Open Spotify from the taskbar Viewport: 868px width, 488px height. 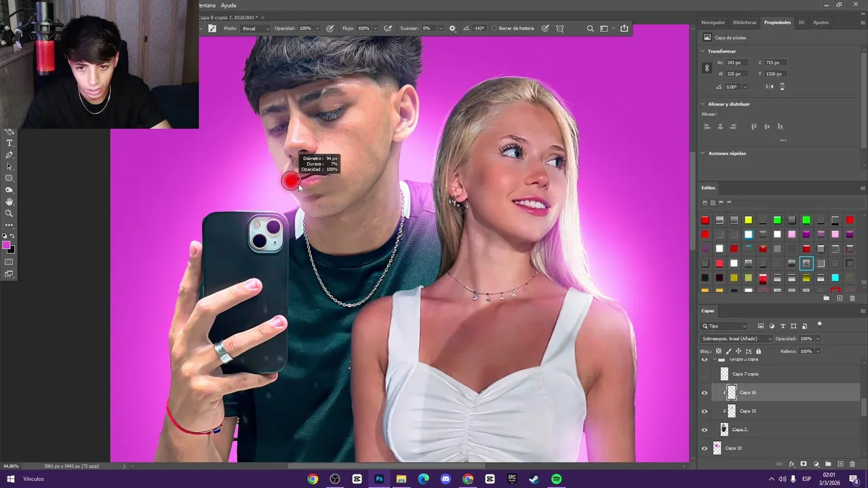(x=556, y=479)
